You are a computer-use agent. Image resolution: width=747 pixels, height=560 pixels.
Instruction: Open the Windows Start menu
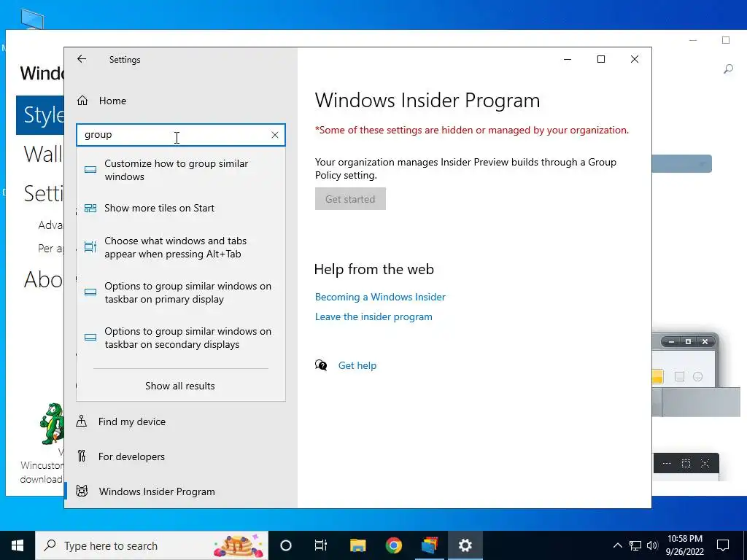[18, 545]
